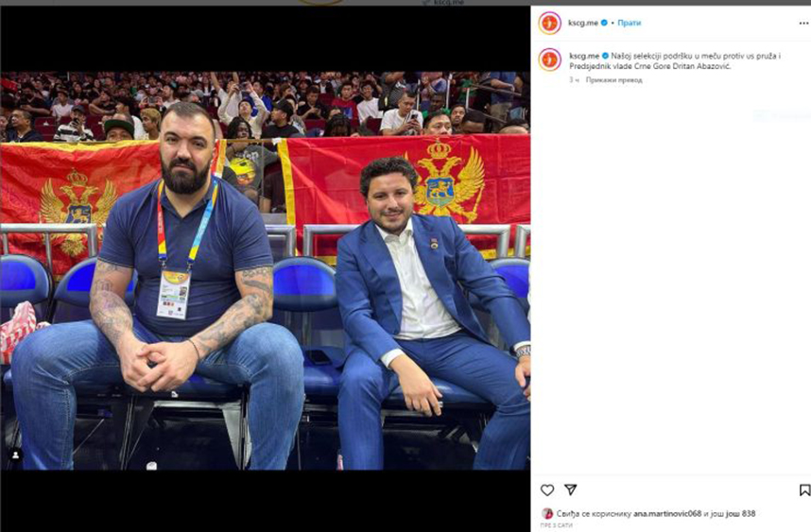The image size is (811, 532).
Task: Save the post with the bookmark icon
Action: (804, 489)
